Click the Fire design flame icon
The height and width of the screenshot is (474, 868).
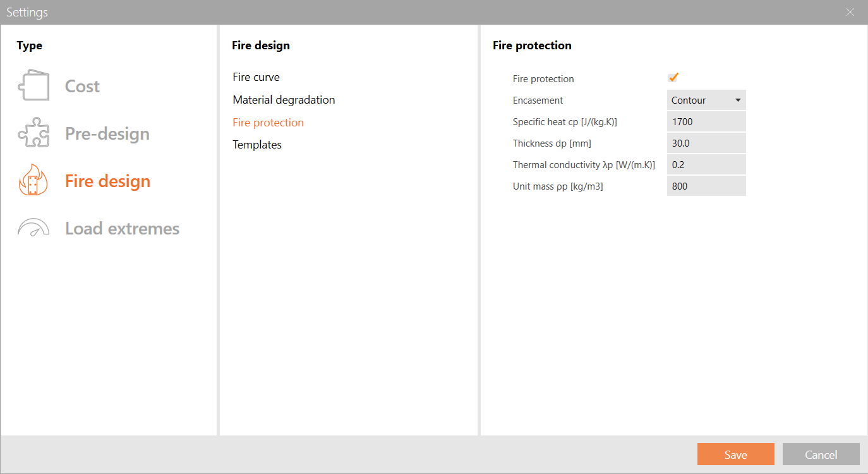pyautogui.click(x=33, y=181)
